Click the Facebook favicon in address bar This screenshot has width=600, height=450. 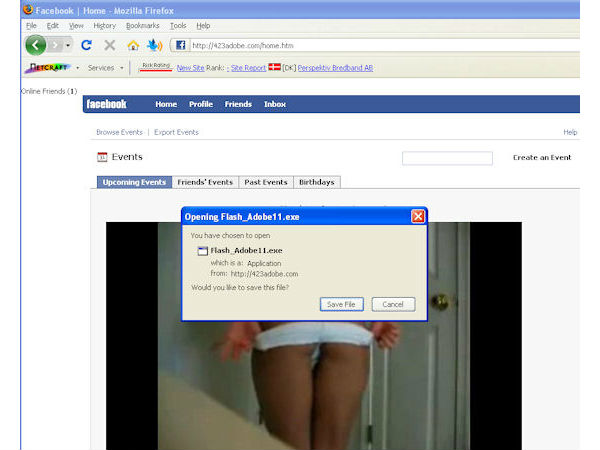[181, 46]
